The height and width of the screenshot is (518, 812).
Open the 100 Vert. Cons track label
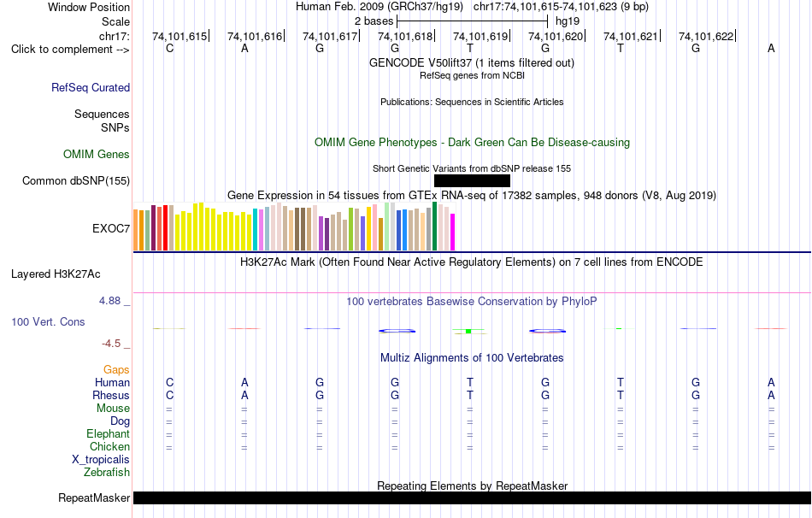click(x=48, y=321)
